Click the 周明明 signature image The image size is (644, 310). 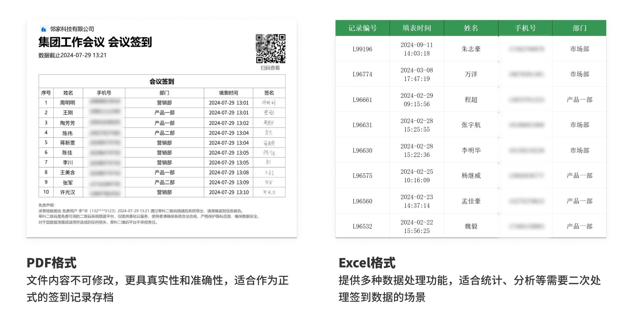[269, 103]
